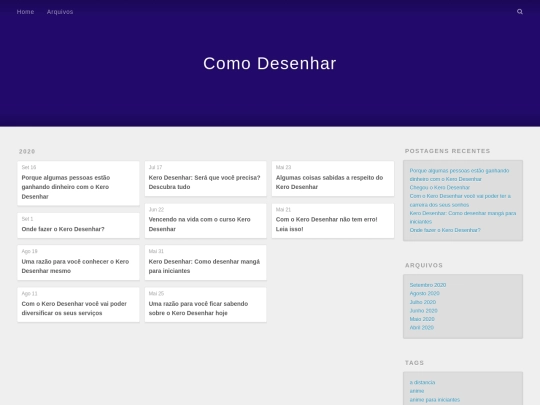Open 'Kero Desenhar: Será que você precisa?' post

[x=206, y=179]
